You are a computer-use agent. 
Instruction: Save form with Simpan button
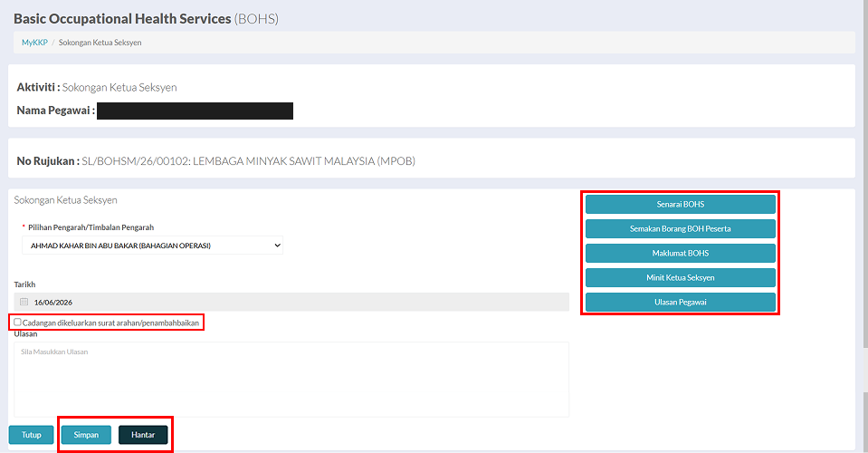pyautogui.click(x=86, y=435)
